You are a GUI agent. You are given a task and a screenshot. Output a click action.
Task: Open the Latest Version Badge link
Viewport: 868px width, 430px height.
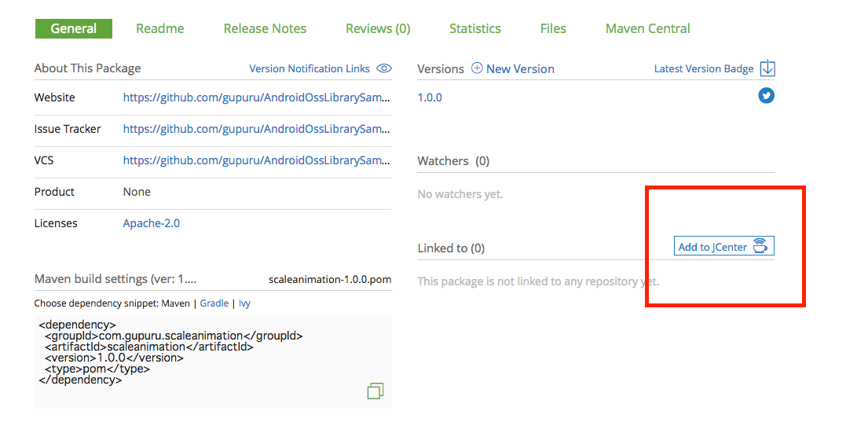point(704,68)
